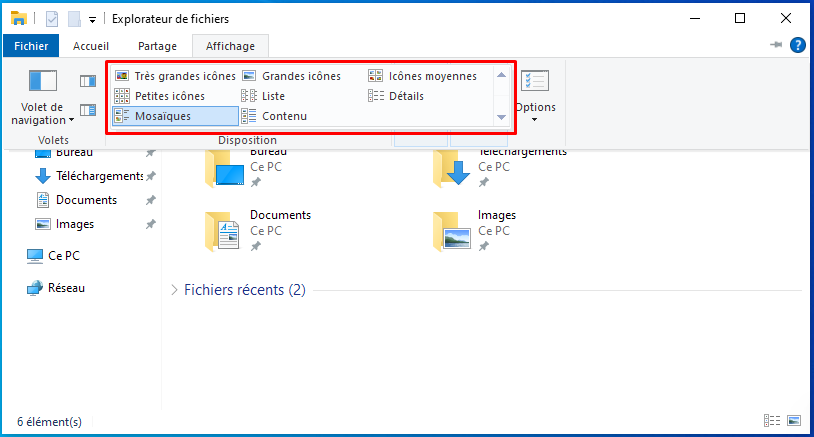The width and height of the screenshot is (814, 437).
Task: Select the Images folder tile
Action: pos(474,231)
